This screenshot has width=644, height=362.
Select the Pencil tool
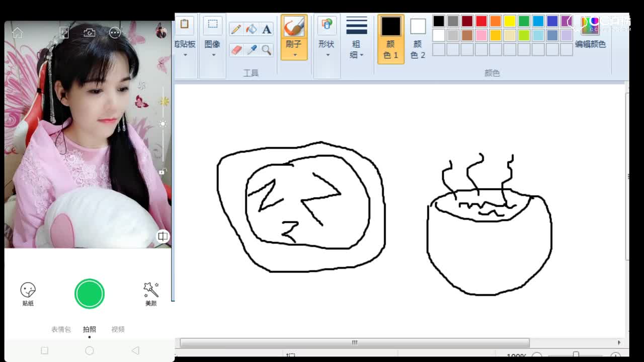pyautogui.click(x=236, y=29)
